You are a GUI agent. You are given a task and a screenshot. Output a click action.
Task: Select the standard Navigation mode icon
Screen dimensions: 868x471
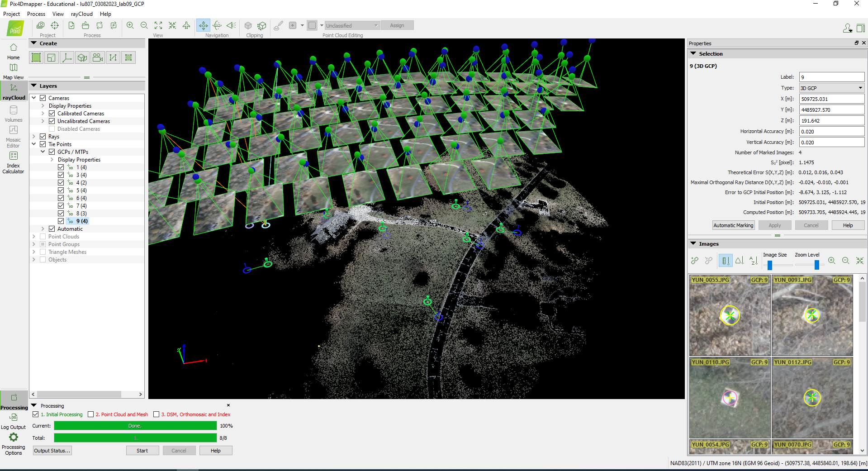pos(204,25)
